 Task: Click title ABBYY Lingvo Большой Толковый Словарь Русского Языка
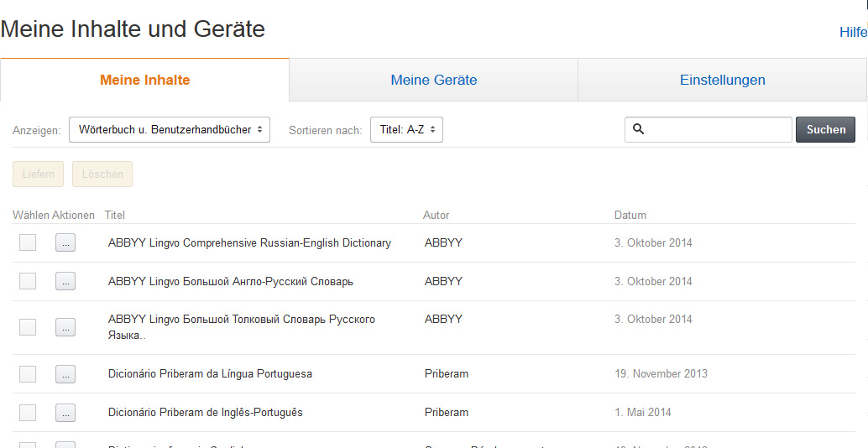[242, 327]
